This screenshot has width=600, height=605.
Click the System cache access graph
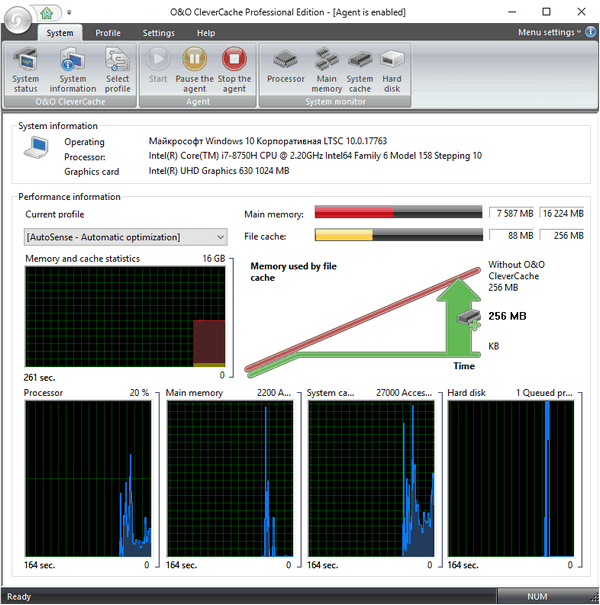point(371,478)
